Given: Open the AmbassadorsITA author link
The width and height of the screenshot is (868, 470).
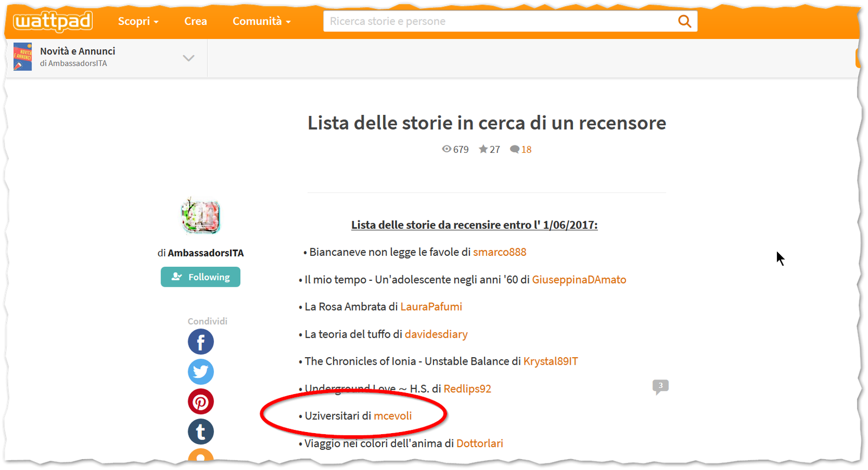Looking at the screenshot, I should [x=206, y=253].
